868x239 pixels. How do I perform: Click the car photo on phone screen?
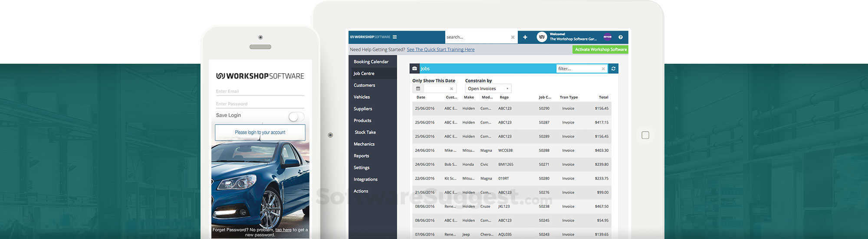[260, 184]
